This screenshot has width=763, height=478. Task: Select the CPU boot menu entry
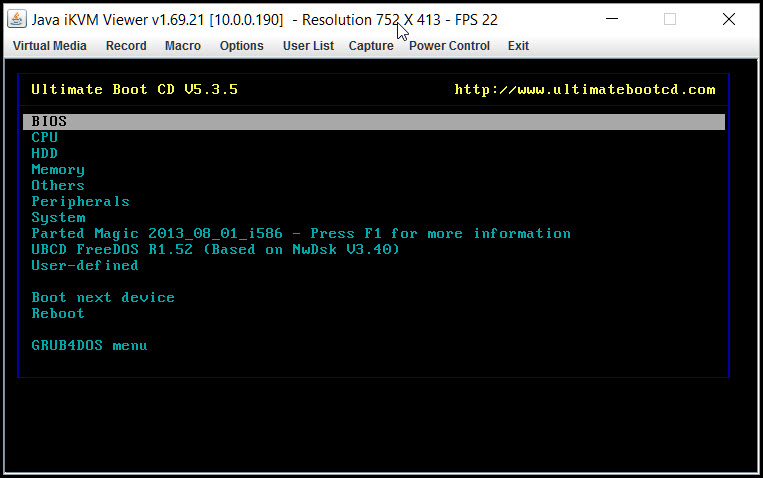44,137
